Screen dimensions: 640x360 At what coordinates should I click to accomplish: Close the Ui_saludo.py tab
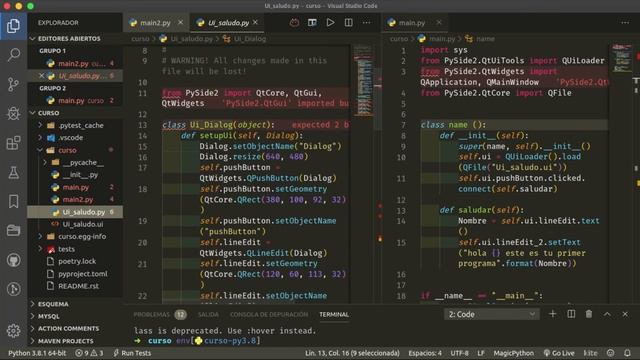pyautogui.click(x=256, y=22)
